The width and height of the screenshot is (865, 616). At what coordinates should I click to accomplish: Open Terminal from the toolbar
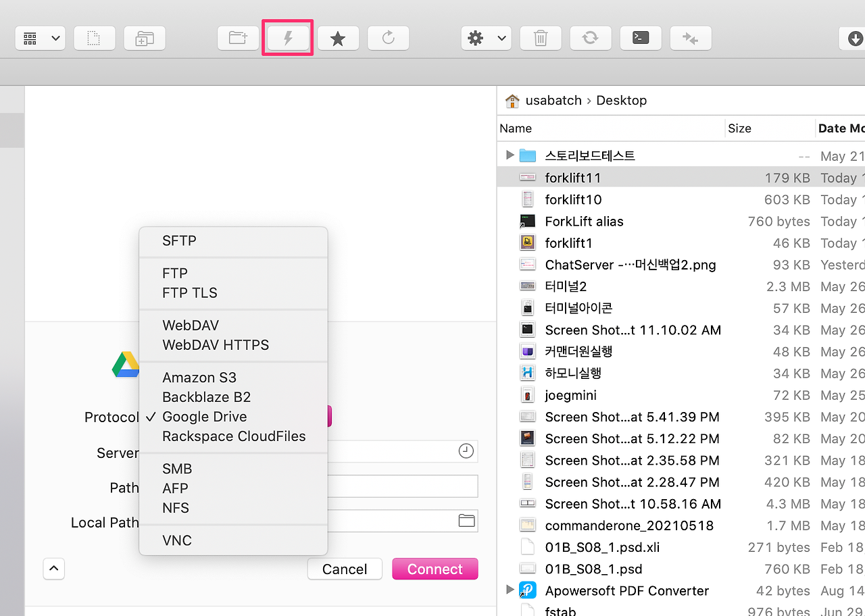click(x=641, y=38)
